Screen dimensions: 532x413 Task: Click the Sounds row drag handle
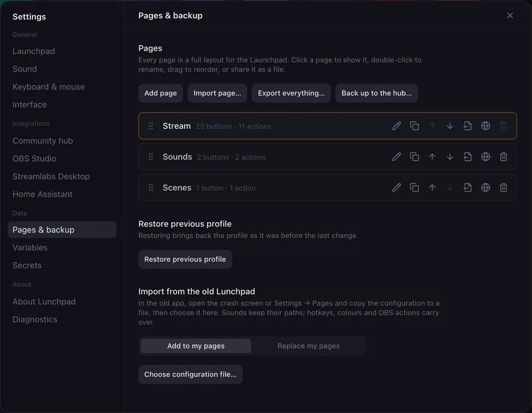point(151,157)
